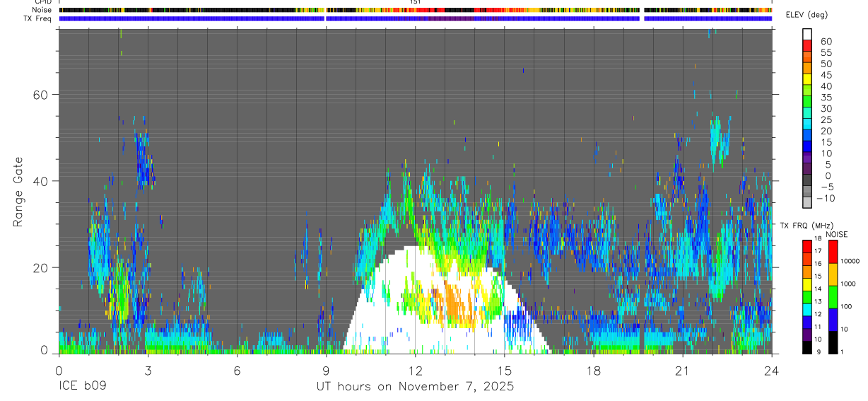Select the light gray -10 elevation swatch
This screenshot has height=401, width=868.
pos(808,203)
